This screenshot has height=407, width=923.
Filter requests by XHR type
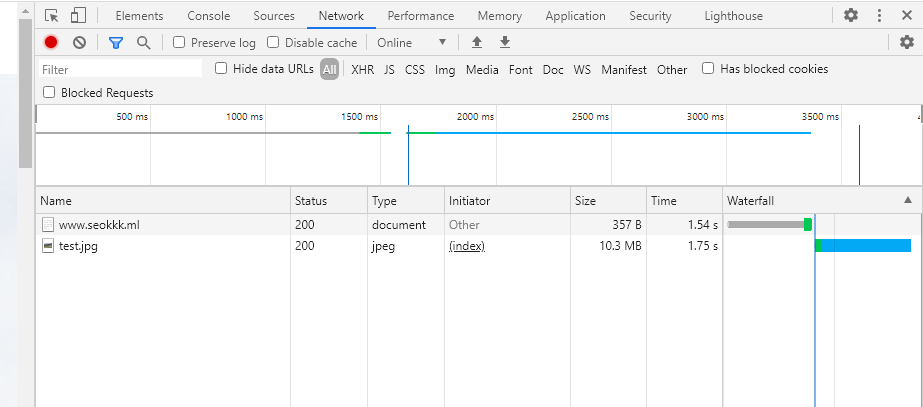click(362, 70)
